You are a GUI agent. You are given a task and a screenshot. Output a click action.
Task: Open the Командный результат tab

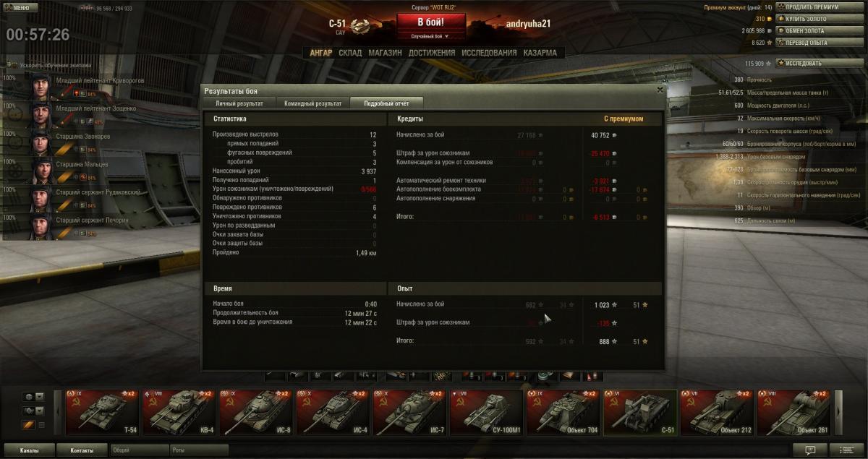click(312, 103)
